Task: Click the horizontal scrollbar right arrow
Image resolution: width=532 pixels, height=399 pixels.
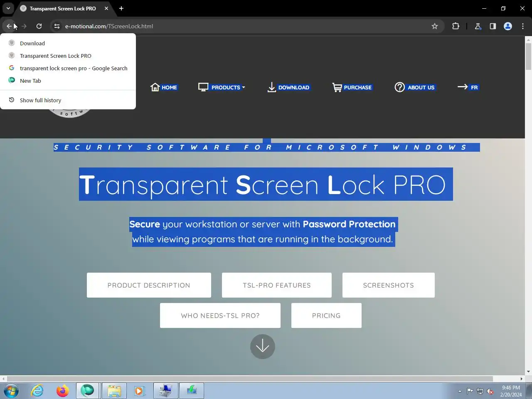Action: point(522,379)
